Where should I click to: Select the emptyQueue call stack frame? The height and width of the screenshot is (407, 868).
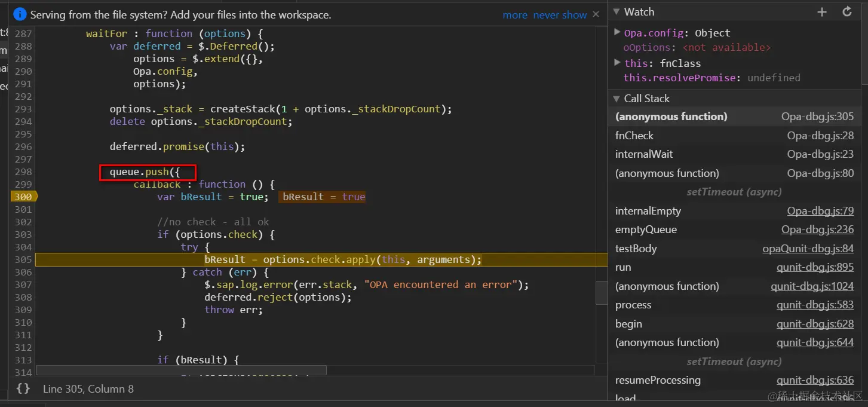pos(735,229)
